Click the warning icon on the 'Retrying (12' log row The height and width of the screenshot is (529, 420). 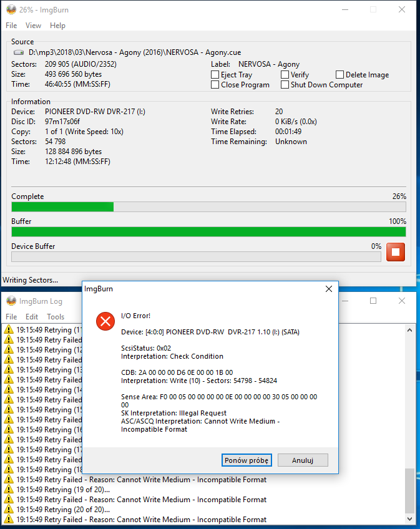tap(9, 349)
